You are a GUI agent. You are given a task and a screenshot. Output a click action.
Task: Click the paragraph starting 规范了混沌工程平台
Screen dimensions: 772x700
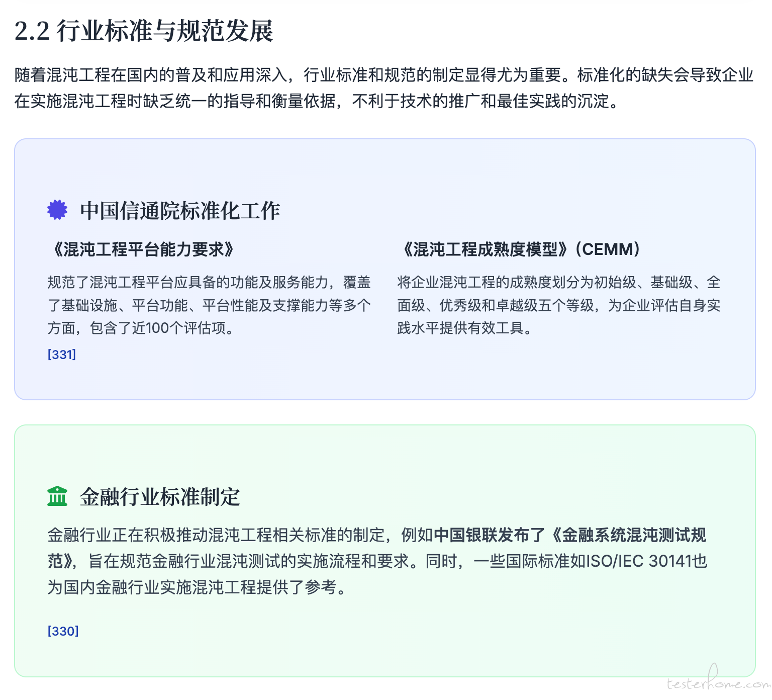click(209, 305)
